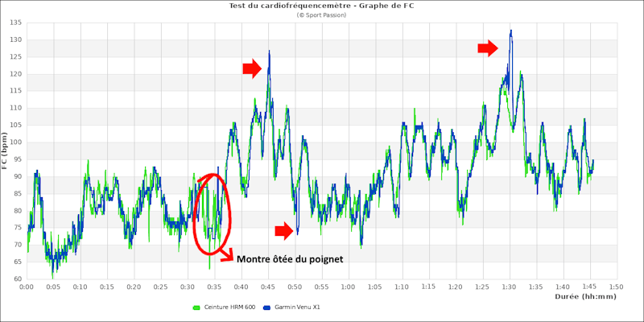Click the 60 value on the bpm axis
Screen dimensions: 644x322
18,279
